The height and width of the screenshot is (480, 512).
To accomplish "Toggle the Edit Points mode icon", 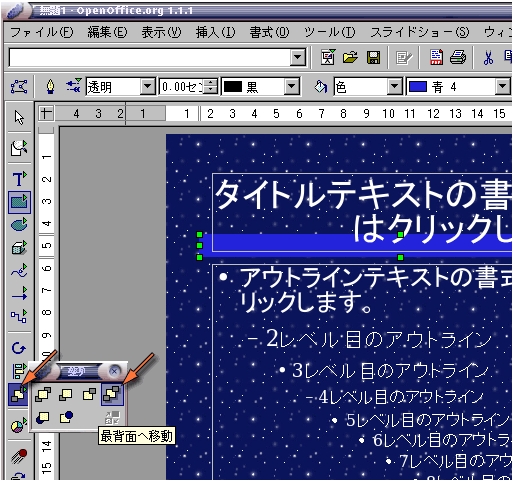I will coord(19,87).
